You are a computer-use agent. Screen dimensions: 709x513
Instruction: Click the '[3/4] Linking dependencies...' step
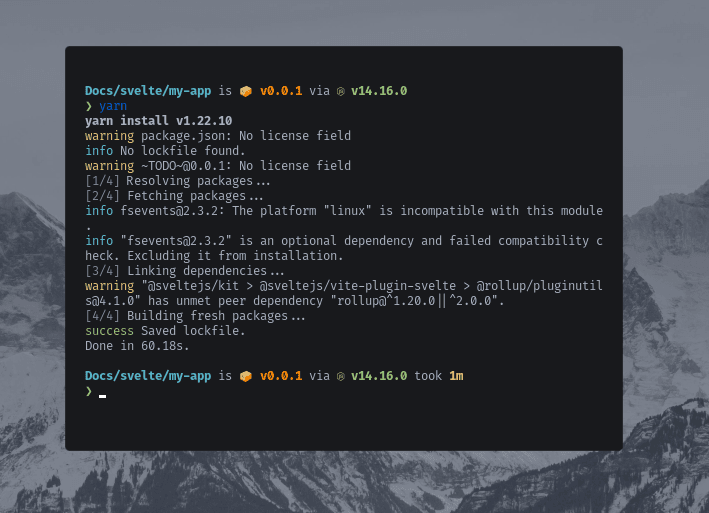pyautogui.click(x=185, y=271)
